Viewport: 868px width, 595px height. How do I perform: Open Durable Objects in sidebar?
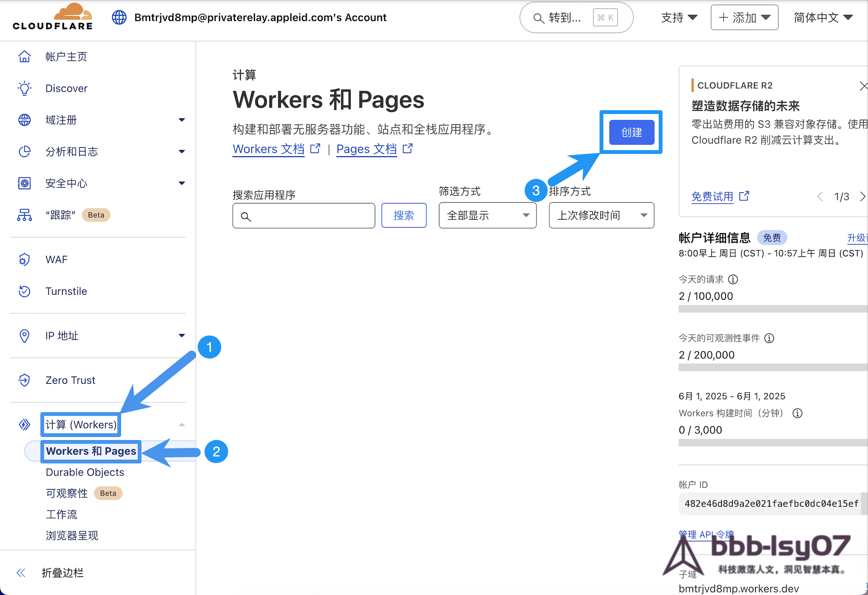[x=85, y=472]
